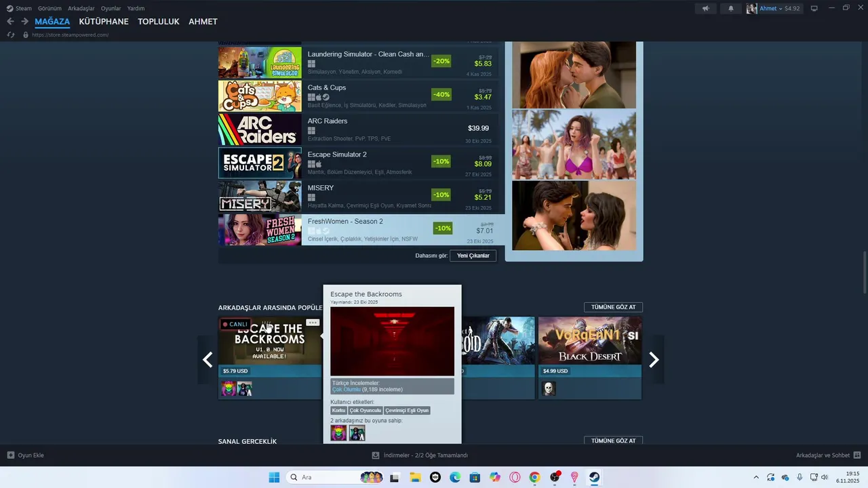Viewport: 868px width, 488px height.
Task: Open the AHMET profile tab
Action: point(203,22)
